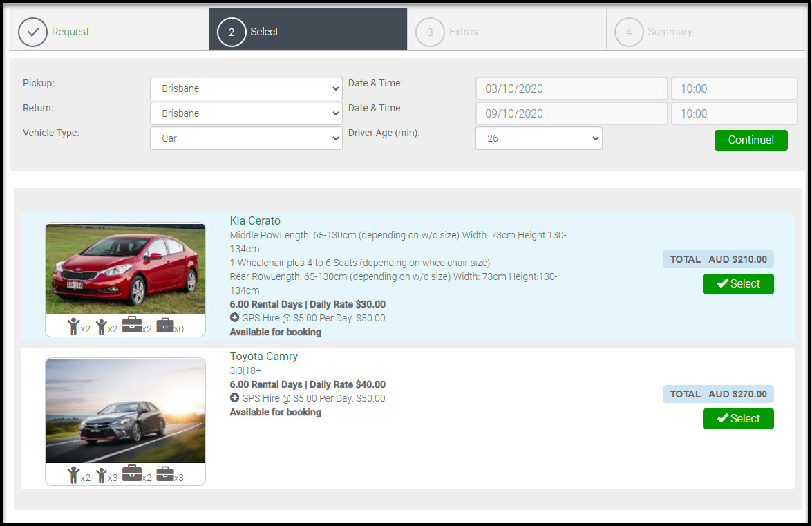Screen dimensions: 812x526
Task: Click the 1 Wheelchair plus 4 to 6 Seats line
Action: coord(360,263)
